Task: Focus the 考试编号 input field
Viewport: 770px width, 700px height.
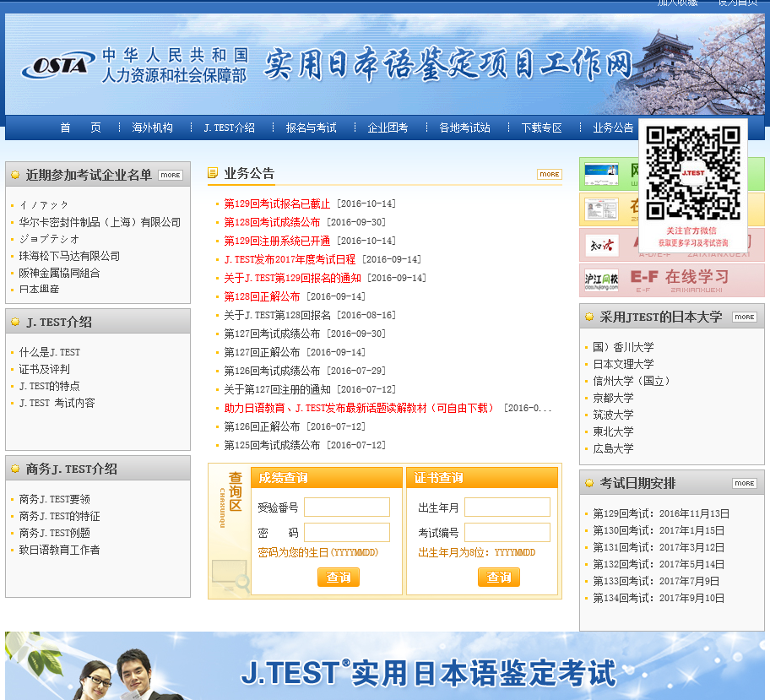Action: (x=507, y=533)
